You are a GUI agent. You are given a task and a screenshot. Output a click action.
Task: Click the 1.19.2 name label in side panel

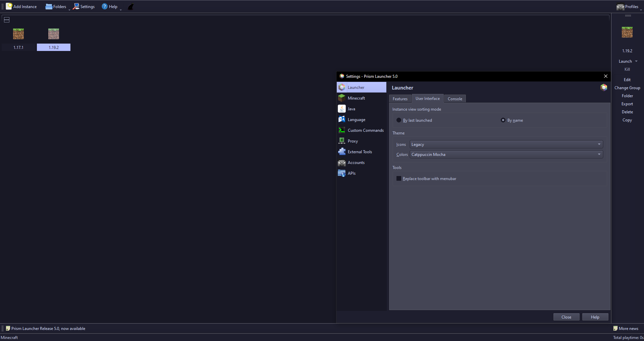[x=627, y=51]
